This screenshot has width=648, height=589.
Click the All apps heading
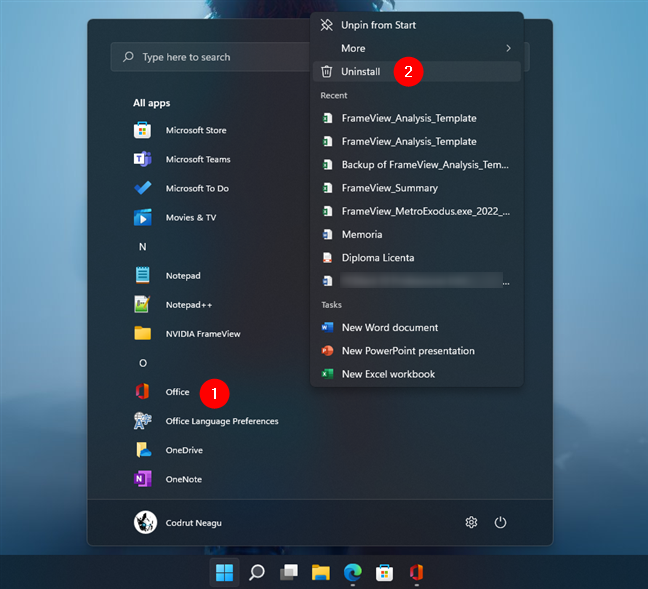pyautogui.click(x=152, y=103)
